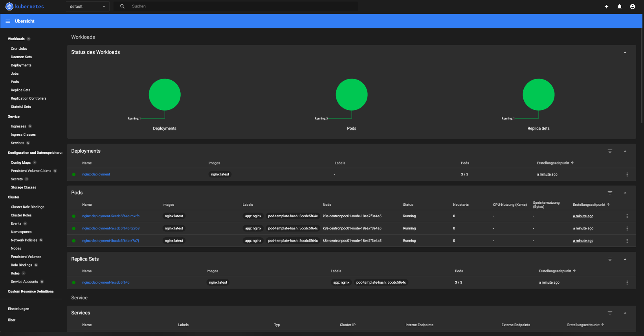Open the user account icon
644x336 pixels.
[632, 7]
